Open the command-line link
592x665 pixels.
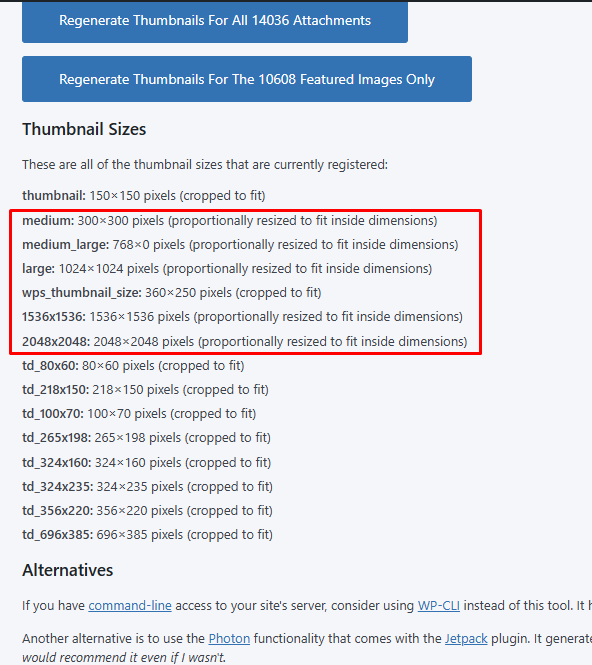pos(130,606)
